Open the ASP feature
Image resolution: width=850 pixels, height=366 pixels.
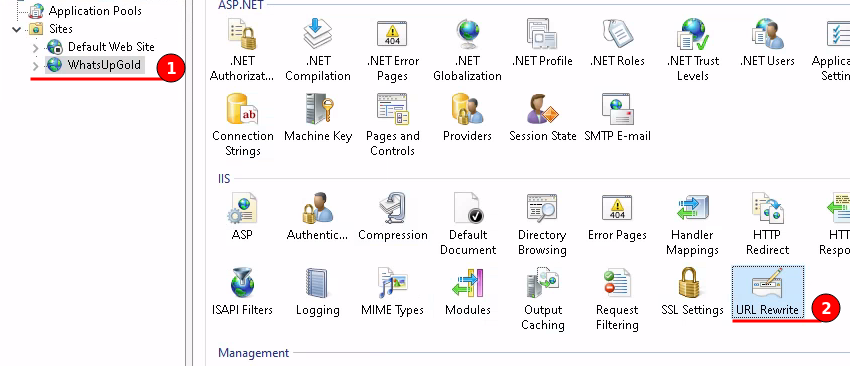pyautogui.click(x=242, y=217)
